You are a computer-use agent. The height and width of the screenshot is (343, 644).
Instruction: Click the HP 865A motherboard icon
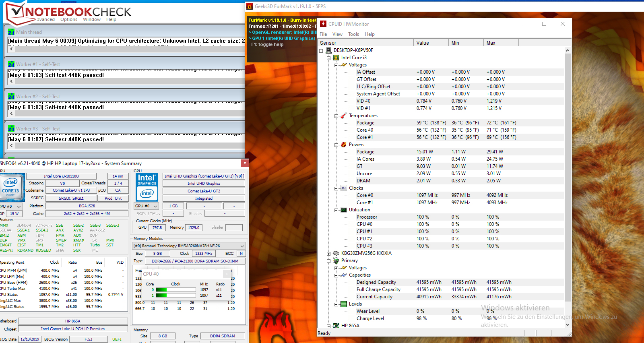click(336, 326)
